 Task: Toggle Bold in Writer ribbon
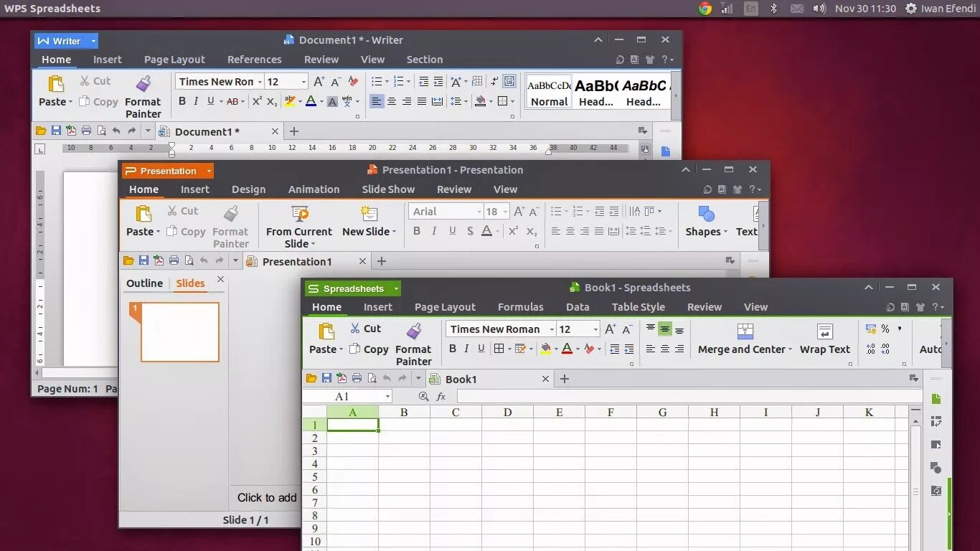pyautogui.click(x=182, y=102)
